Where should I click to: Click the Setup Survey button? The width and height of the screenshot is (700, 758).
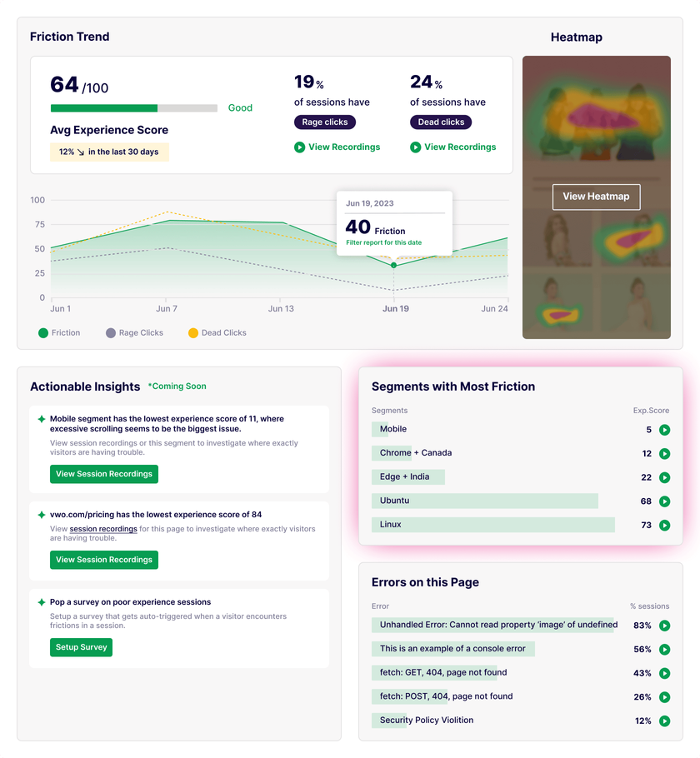coord(81,647)
